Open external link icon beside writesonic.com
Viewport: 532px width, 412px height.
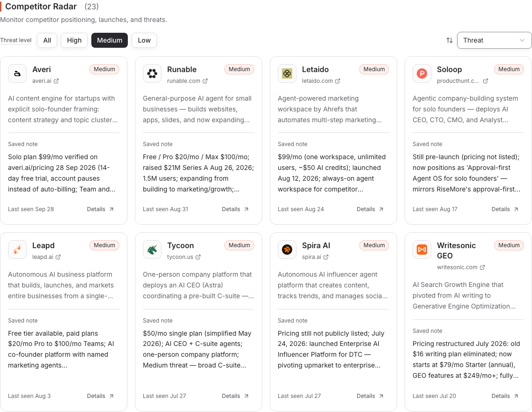[482, 267]
